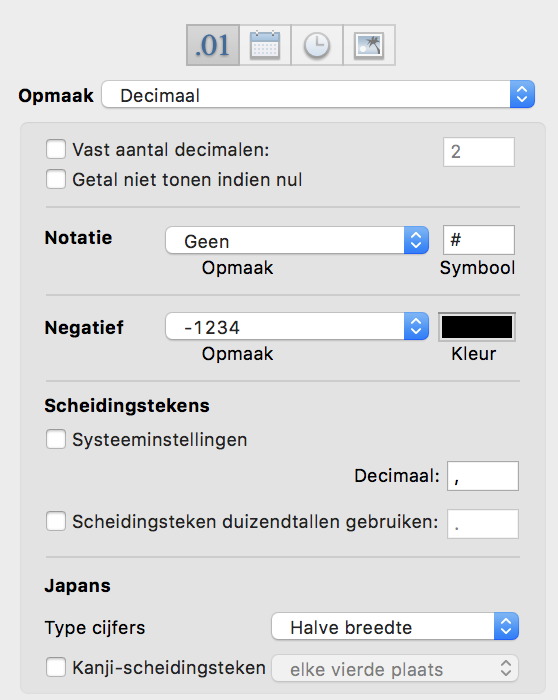Screen dimensions: 558x700
Task: Open the Opmaak Decimaal dropdown
Action: [318, 95]
